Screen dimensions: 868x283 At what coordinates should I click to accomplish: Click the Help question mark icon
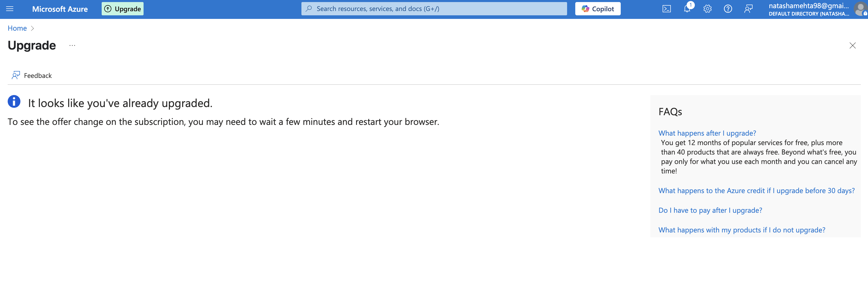(x=728, y=9)
